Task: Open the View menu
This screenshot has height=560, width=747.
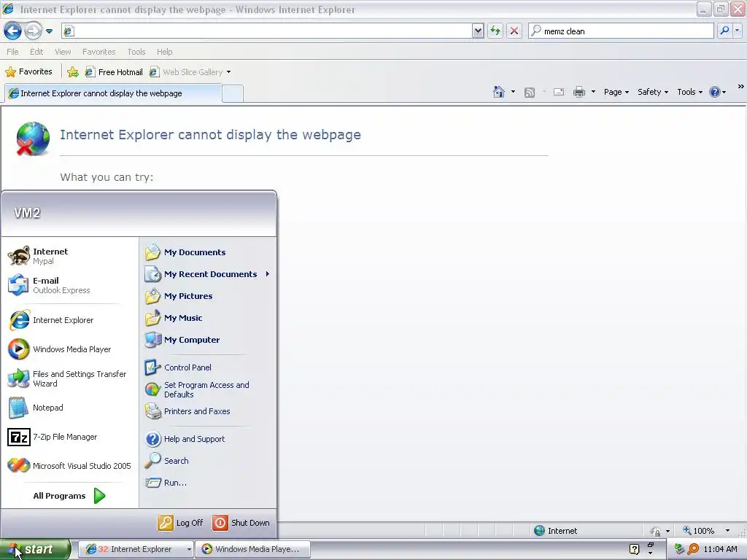Action: click(x=63, y=52)
